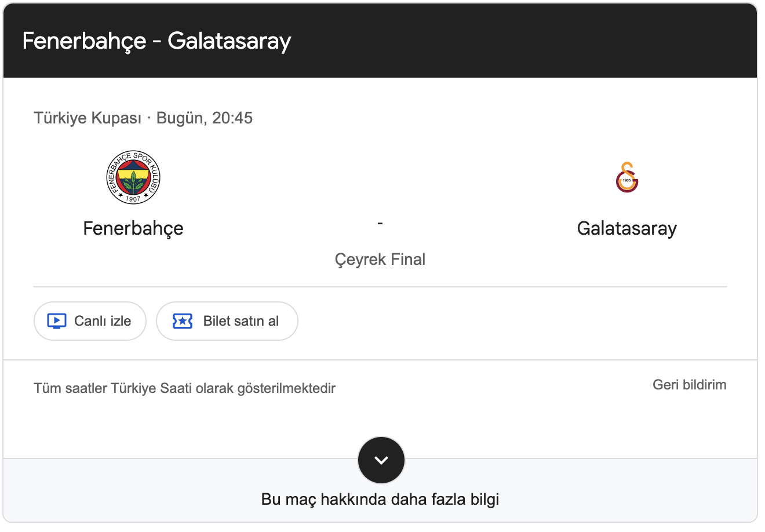Click the Fenerbahçe - Galatasaray header title
This screenshot has height=532, width=765.
156,41
